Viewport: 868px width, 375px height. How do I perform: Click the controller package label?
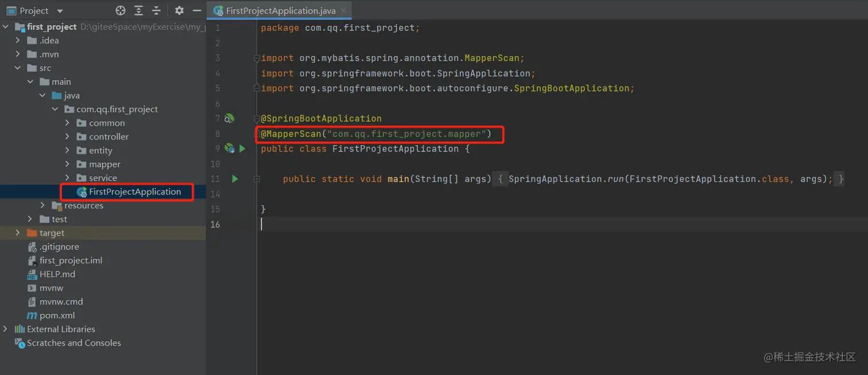click(109, 136)
